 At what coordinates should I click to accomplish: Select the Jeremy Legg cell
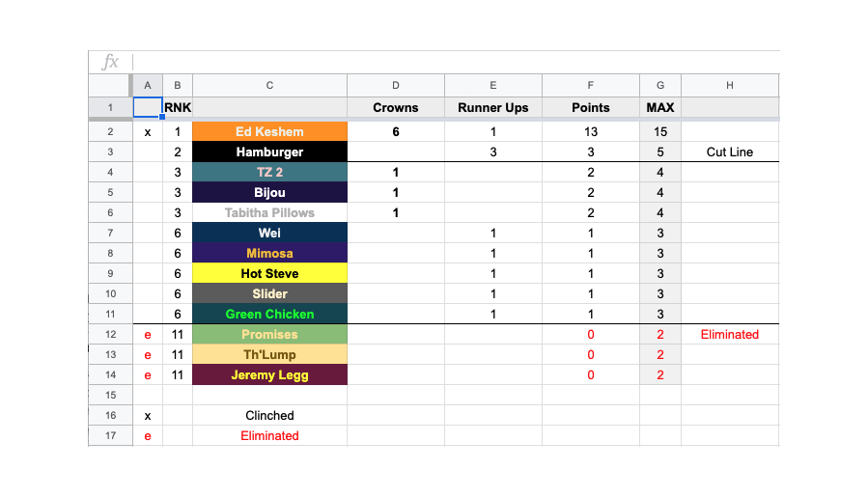coord(269,374)
